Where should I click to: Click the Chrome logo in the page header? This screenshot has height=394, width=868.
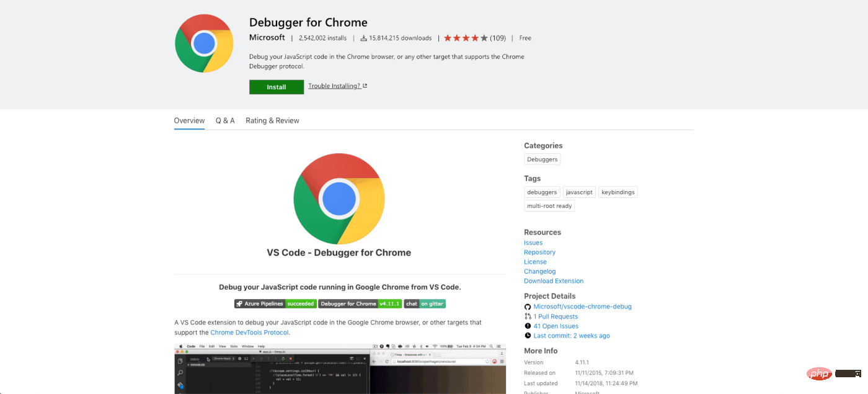tap(204, 43)
